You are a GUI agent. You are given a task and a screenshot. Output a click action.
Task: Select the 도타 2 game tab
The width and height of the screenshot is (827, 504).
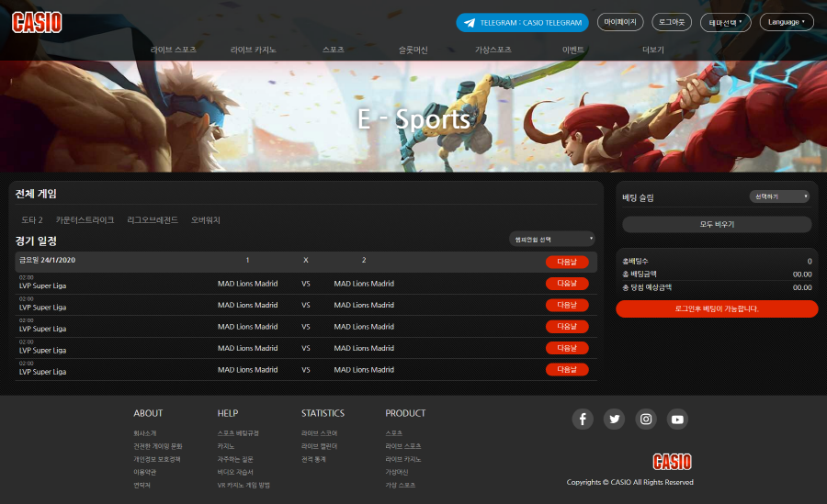[32, 220]
